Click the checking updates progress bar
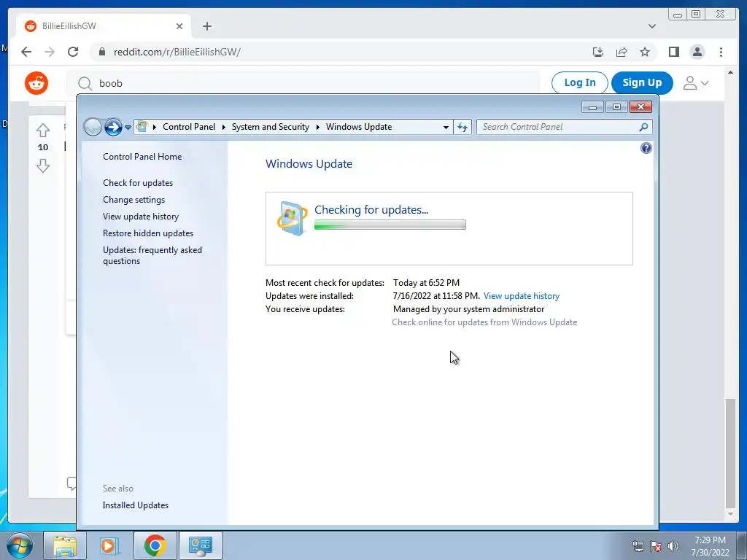 click(x=390, y=225)
